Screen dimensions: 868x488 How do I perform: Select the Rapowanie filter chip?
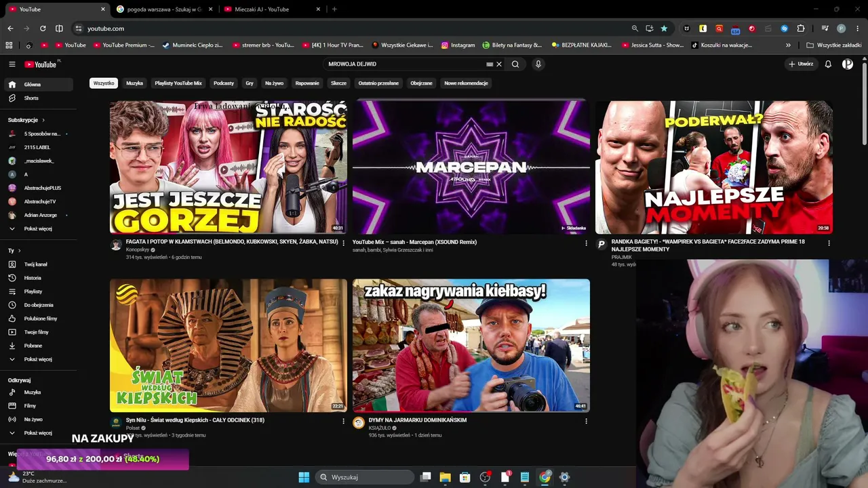pos(307,83)
